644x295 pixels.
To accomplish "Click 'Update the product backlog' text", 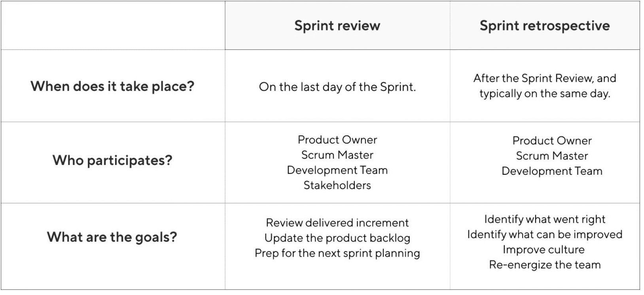I will tap(337, 238).
